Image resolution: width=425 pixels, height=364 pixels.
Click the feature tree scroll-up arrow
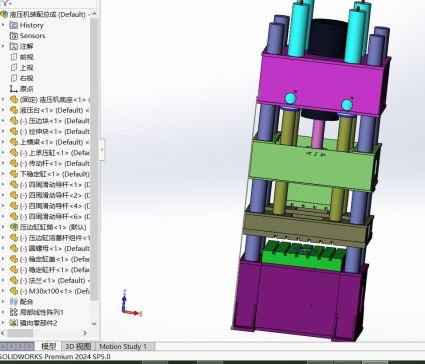pyautogui.click(x=94, y=14)
